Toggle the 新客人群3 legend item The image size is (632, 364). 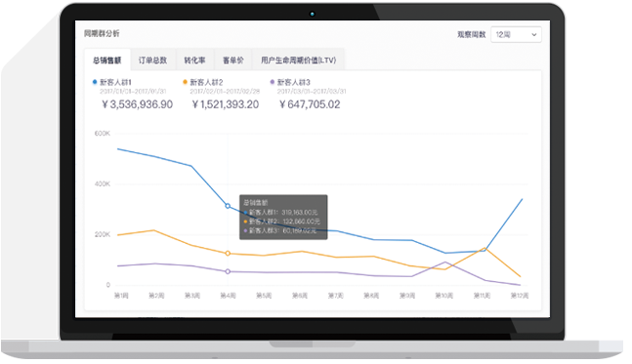pyautogui.click(x=290, y=82)
